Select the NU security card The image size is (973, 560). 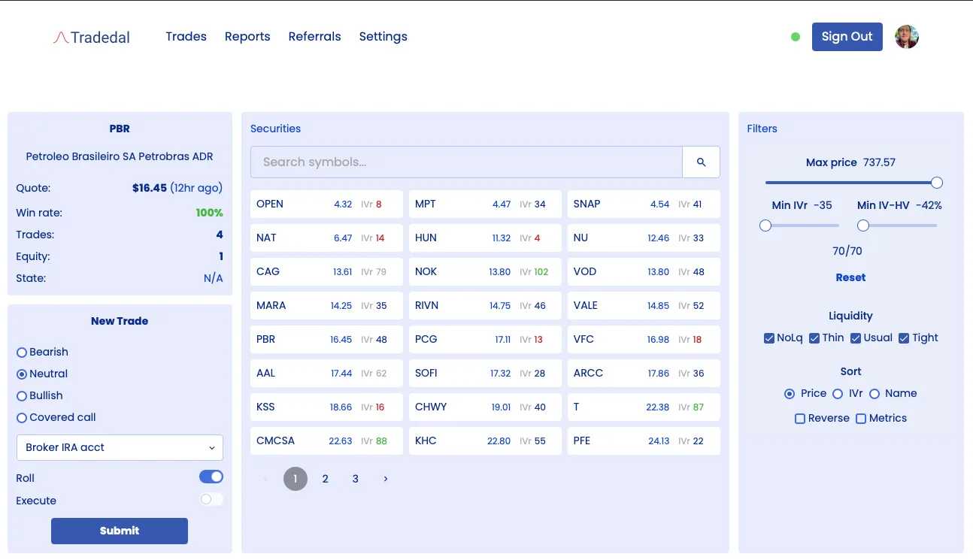click(644, 238)
